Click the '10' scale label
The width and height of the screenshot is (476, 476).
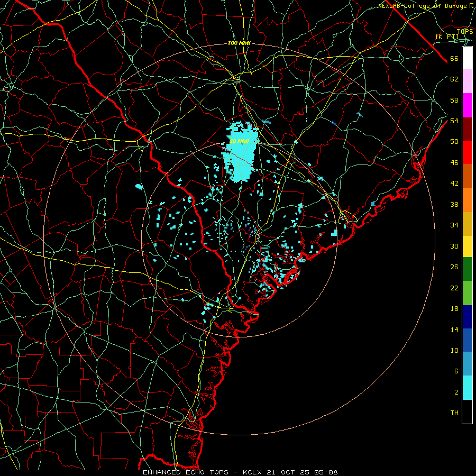(454, 350)
